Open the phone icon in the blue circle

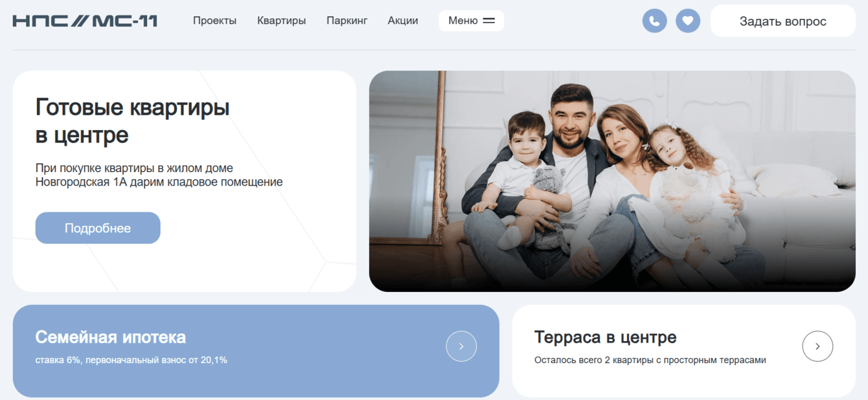654,20
